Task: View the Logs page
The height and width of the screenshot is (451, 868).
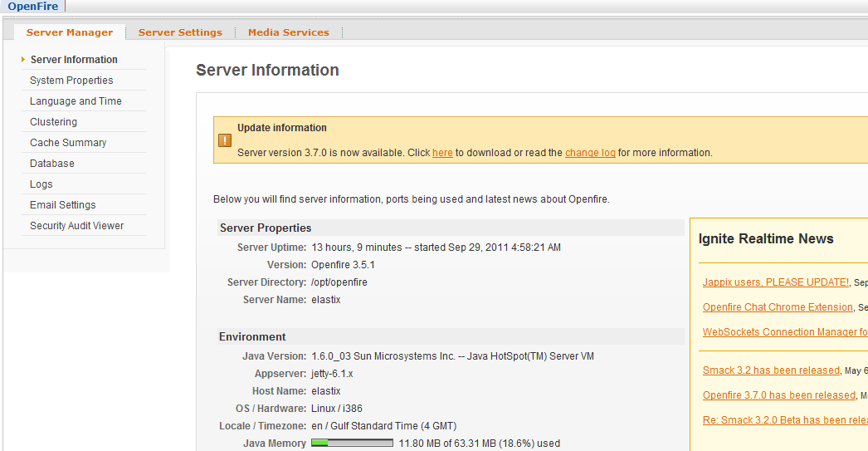Action: coord(41,184)
